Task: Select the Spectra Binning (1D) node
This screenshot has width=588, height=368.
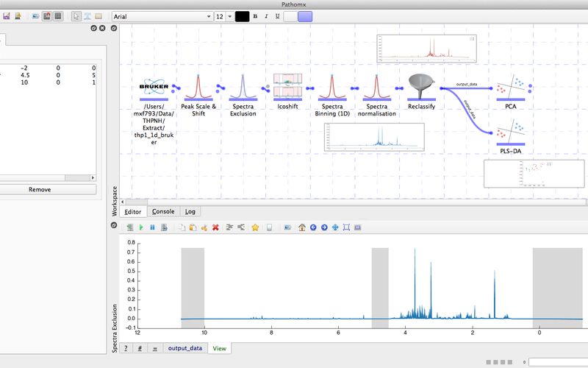Action: (x=332, y=88)
